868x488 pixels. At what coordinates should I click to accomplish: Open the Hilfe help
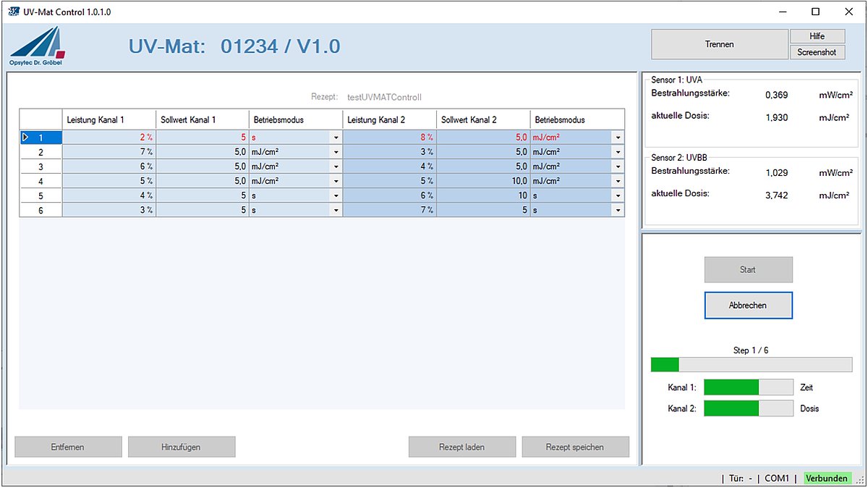click(x=817, y=35)
